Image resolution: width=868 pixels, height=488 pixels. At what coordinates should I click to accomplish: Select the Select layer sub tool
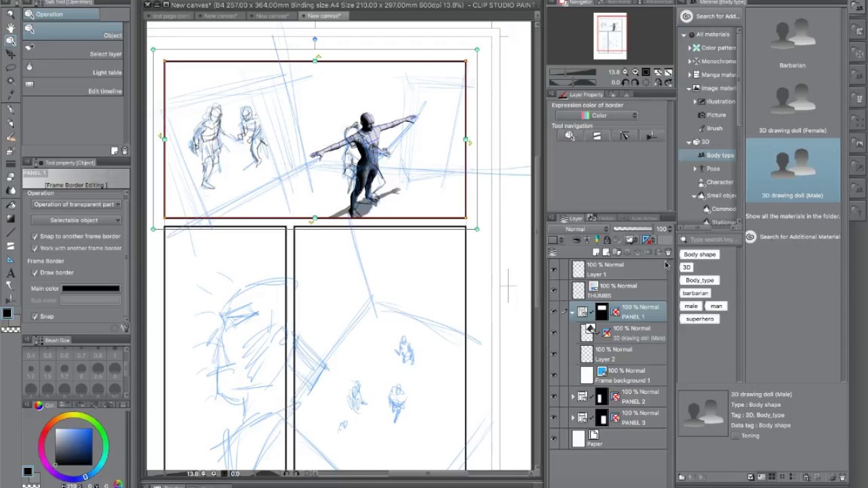coord(73,49)
